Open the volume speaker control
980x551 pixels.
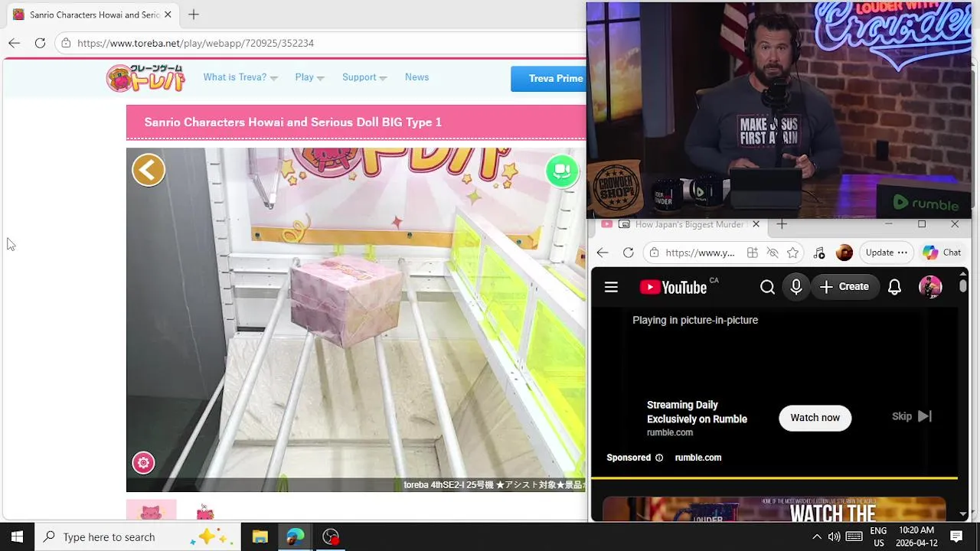pos(834,536)
